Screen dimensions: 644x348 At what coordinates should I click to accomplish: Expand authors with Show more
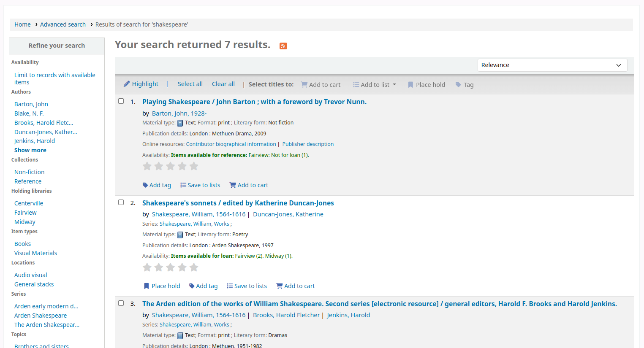pyautogui.click(x=30, y=150)
